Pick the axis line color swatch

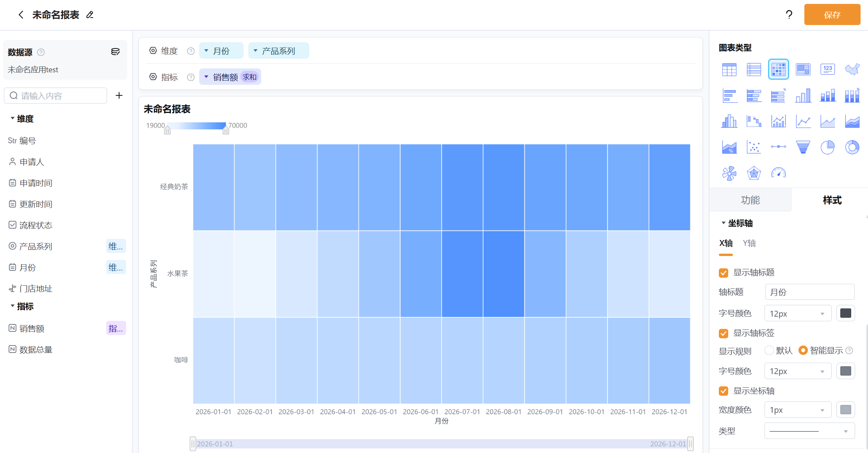(x=845, y=410)
